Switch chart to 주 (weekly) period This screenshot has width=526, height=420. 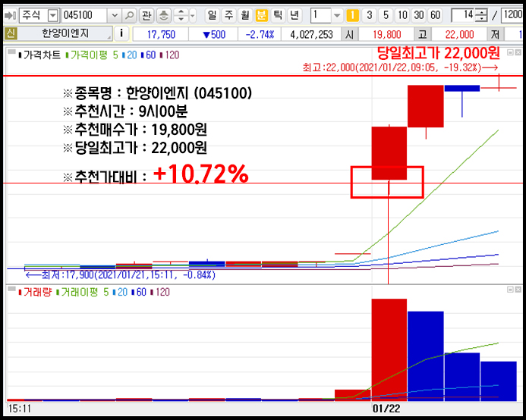pos(228,15)
